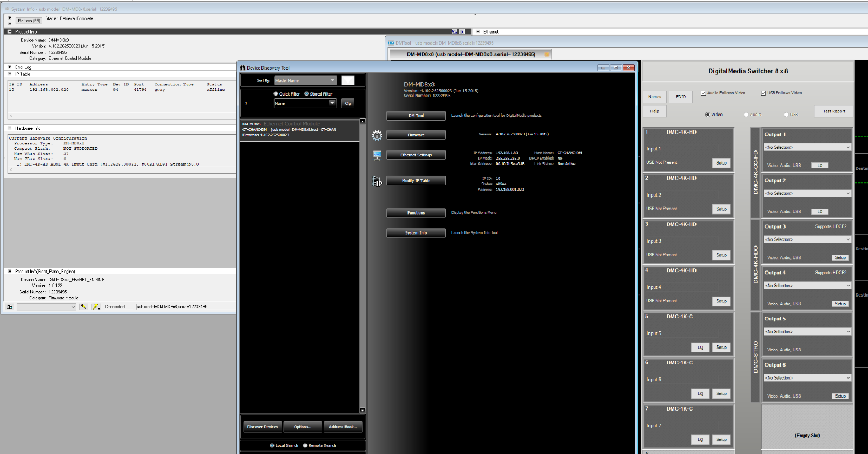Click the System Info button

point(416,232)
